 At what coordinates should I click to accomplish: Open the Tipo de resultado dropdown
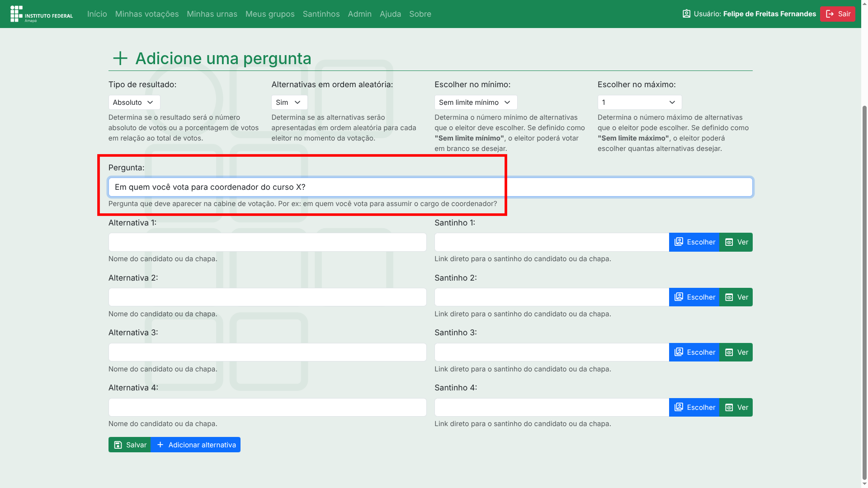click(x=134, y=103)
